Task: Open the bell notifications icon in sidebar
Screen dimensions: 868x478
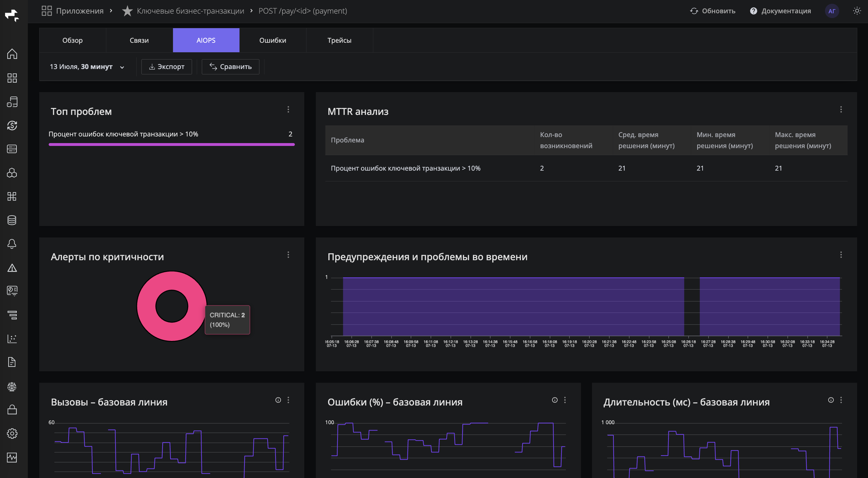Action: click(12, 244)
